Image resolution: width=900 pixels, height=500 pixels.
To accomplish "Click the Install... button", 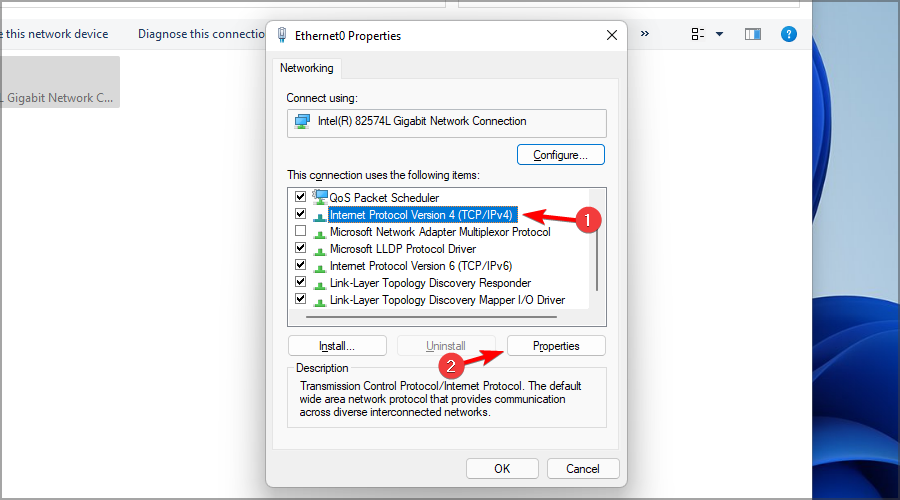I will coord(337,346).
